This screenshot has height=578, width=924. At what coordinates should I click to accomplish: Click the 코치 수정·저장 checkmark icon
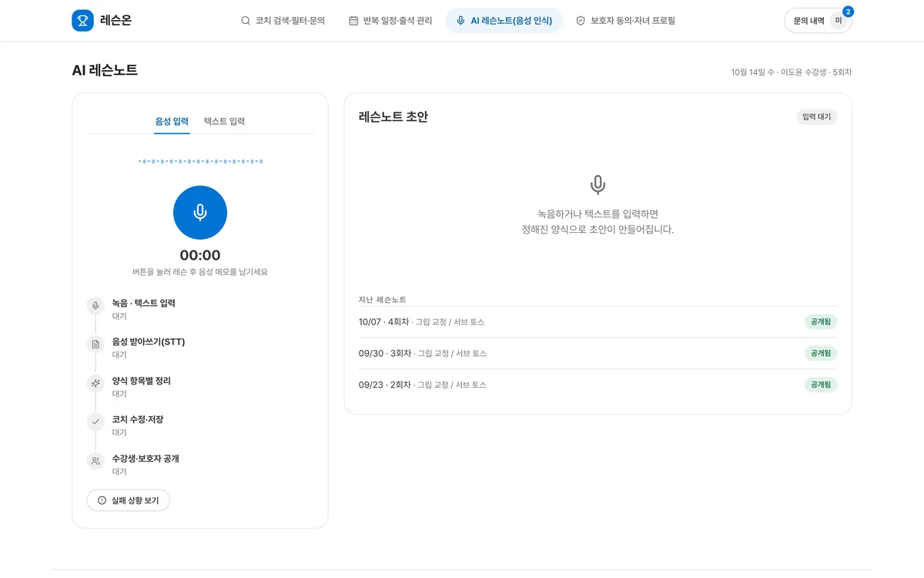click(x=95, y=422)
